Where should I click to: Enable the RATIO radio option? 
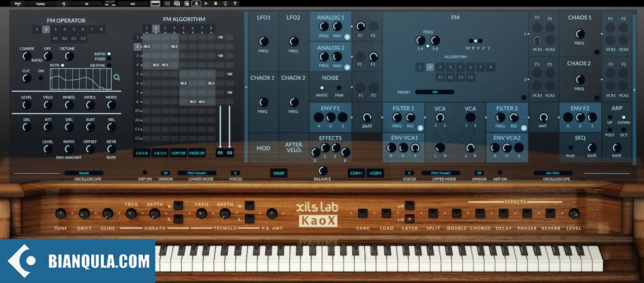pyautogui.click(x=109, y=54)
